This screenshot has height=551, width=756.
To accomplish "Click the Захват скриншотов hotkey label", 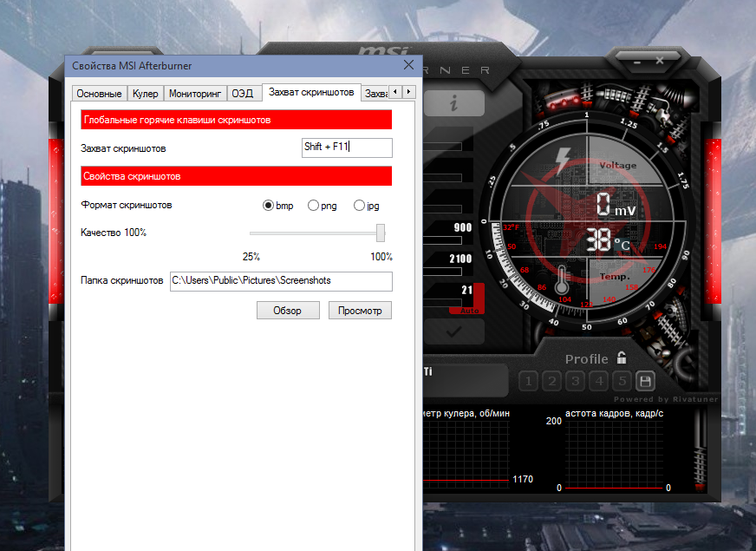I will 123,148.
